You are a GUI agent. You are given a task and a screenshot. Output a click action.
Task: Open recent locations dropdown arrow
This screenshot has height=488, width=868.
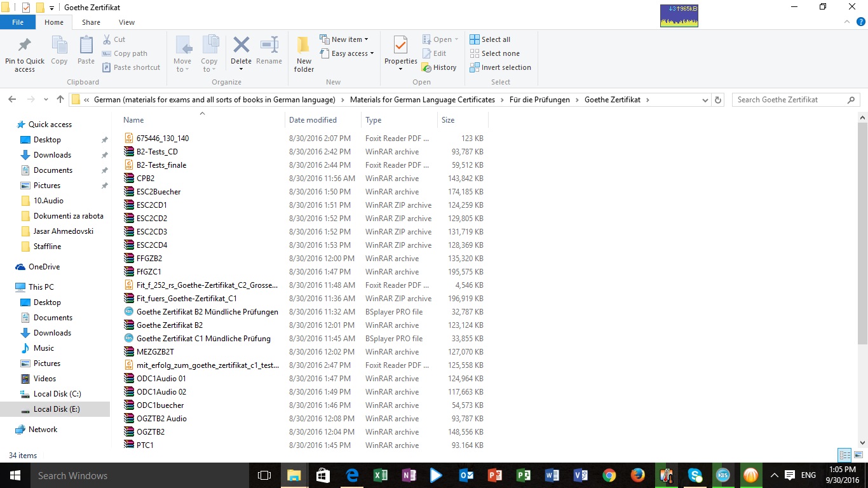point(46,100)
